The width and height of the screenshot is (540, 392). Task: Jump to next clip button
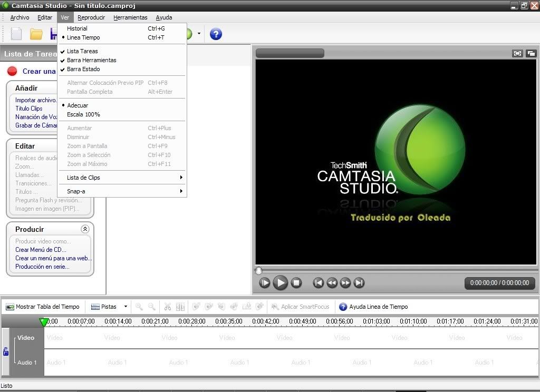tap(359, 283)
